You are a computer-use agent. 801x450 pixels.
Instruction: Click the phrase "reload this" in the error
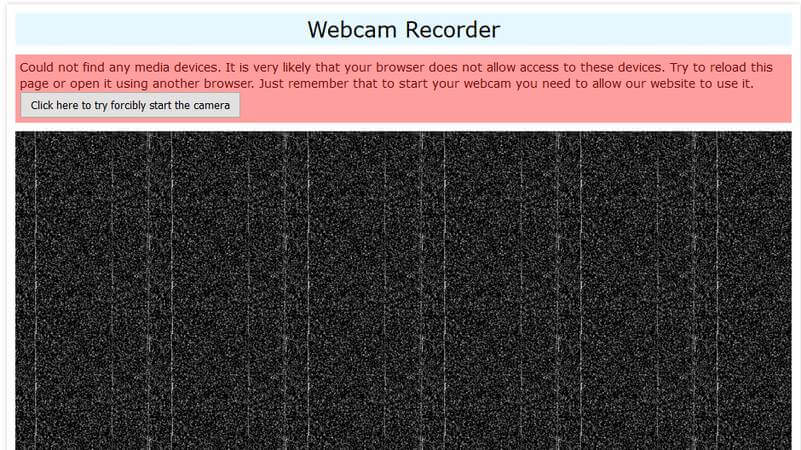click(x=739, y=67)
